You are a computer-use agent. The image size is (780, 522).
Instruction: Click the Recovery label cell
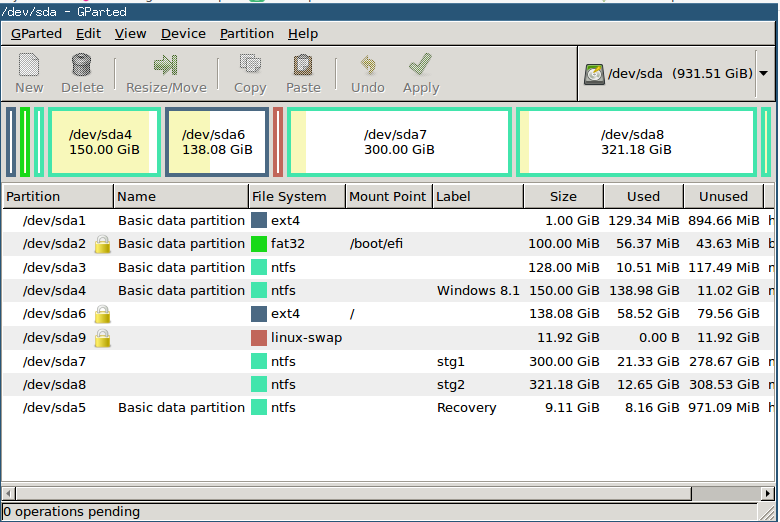pyautogui.click(x=467, y=408)
